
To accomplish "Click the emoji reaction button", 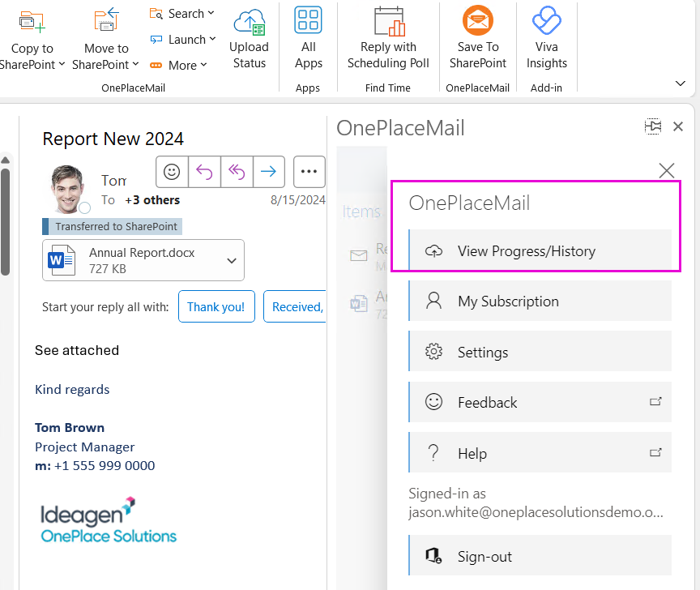I will 172,172.
